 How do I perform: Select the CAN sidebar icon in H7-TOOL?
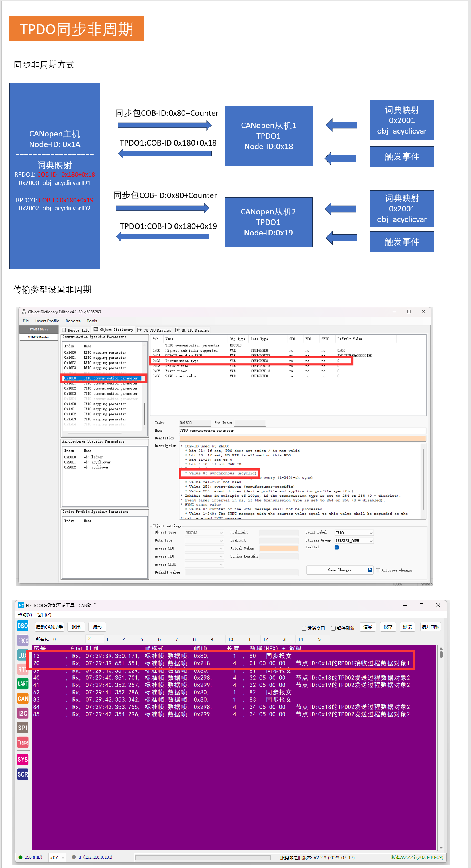23,698
